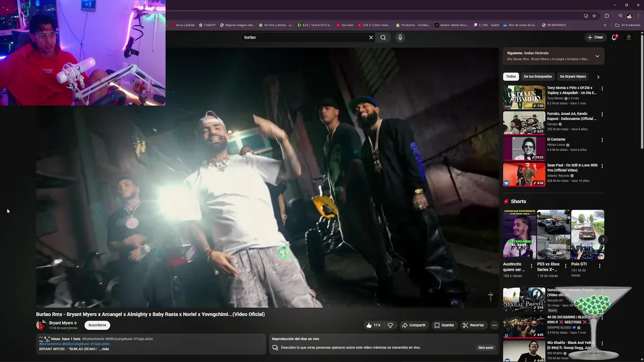This screenshot has height=362, width=644.
Task: Open All Bookmarks folder
Action: click(627, 25)
